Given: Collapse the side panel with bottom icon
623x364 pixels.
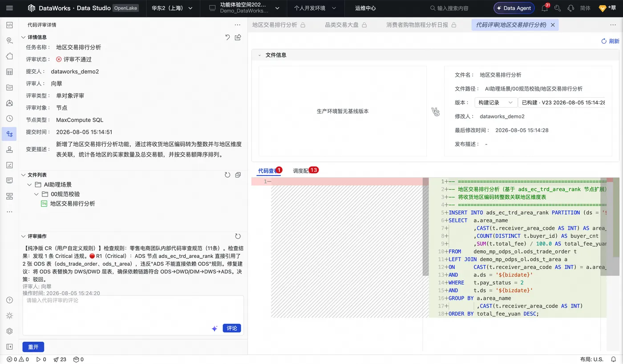Looking at the screenshot, I should (x=9, y=347).
